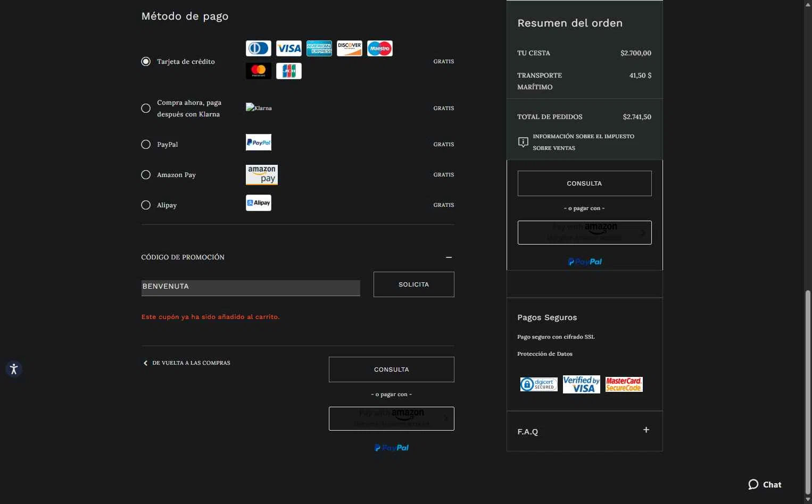Click the Amazon Pay logo in payment list

point(262,174)
